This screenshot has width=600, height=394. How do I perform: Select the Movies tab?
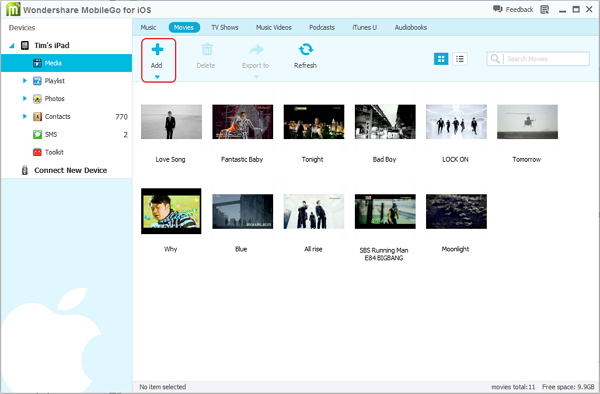(x=184, y=28)
